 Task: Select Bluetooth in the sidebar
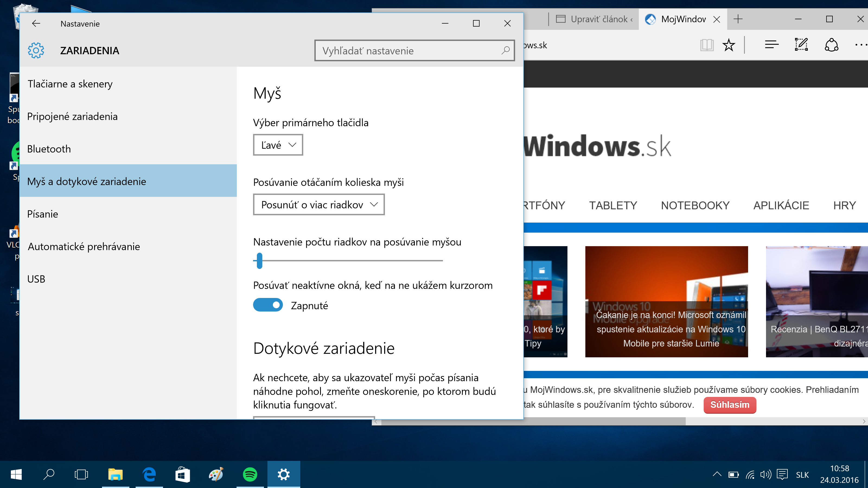(x=128, y=149)
